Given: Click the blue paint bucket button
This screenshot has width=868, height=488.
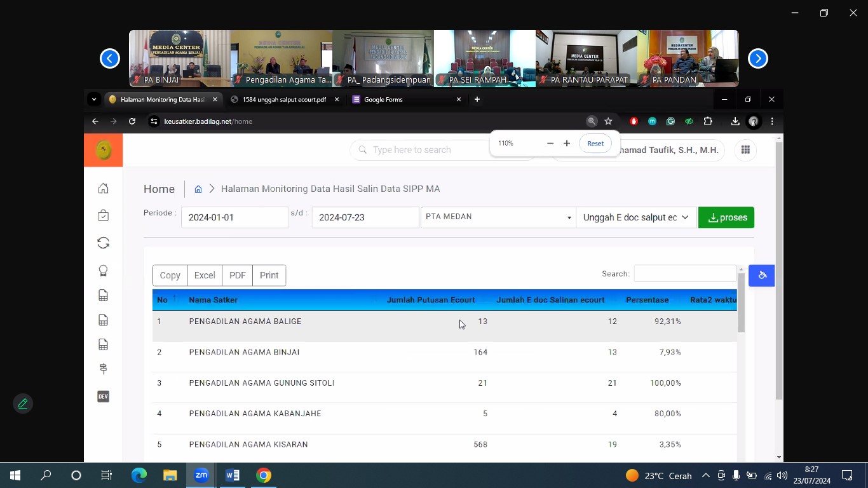Looking at the screenshot, I should pyautogui.click(x=761, y=275).
